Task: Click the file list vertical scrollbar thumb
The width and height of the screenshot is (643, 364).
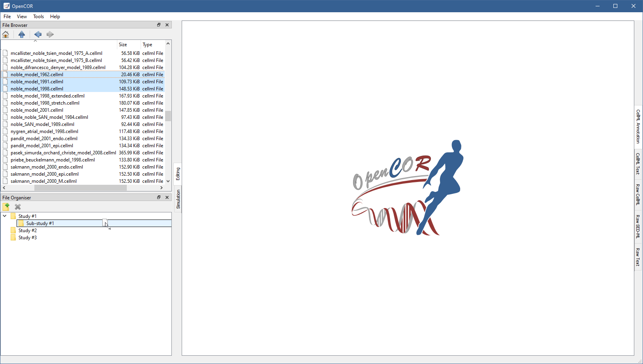Action: click(168, 116)
